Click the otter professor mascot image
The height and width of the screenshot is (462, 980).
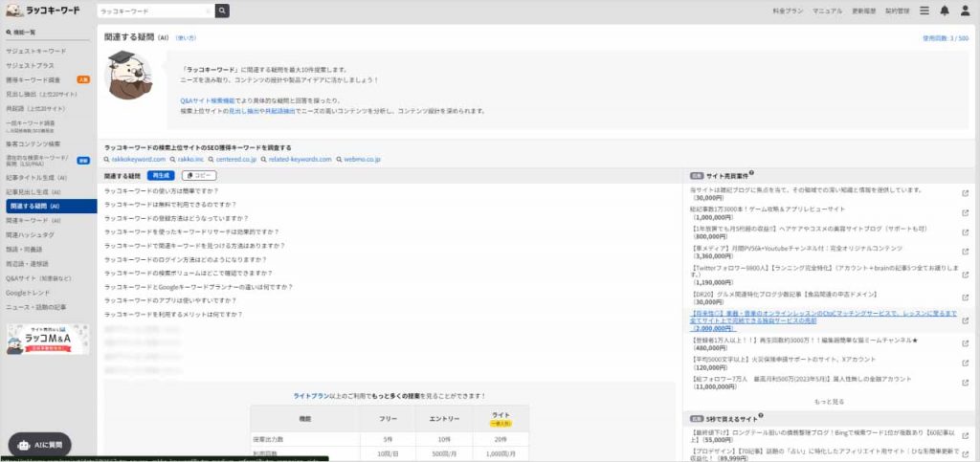128,76
